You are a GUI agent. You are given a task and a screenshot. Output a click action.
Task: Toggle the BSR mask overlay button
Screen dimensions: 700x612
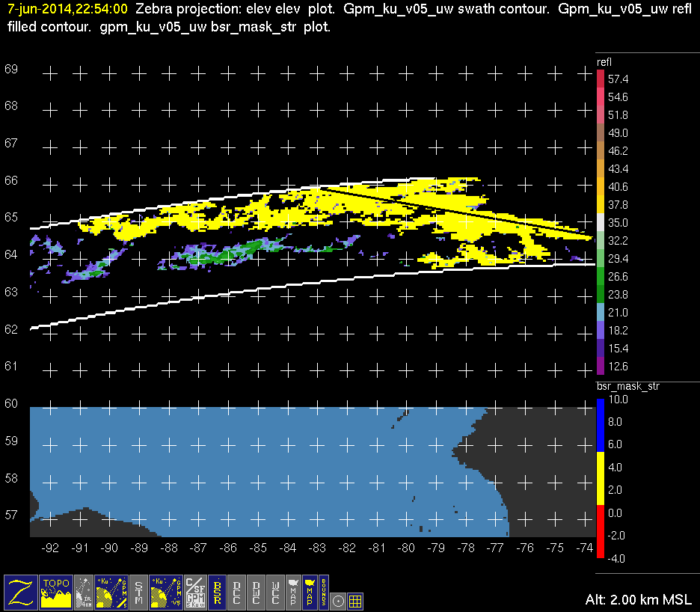(217, 592)
